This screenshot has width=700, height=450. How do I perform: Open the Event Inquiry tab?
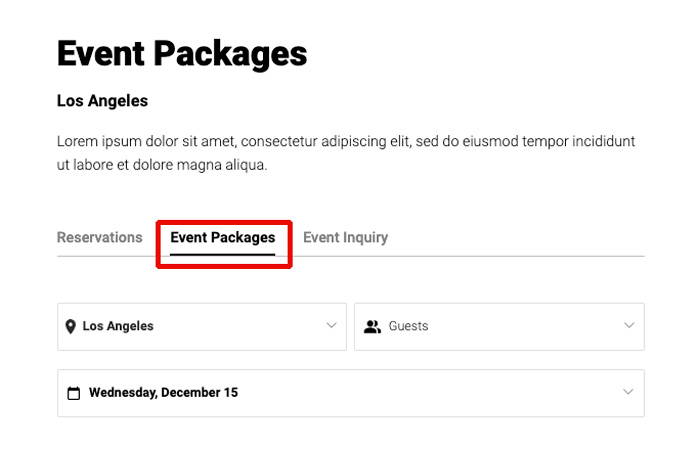[x=345, y=238]
